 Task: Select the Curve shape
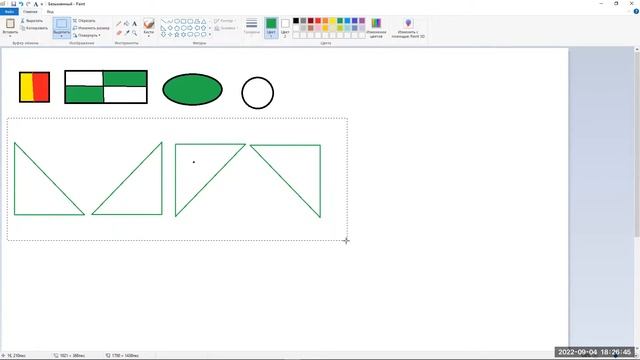pos(170,21)
